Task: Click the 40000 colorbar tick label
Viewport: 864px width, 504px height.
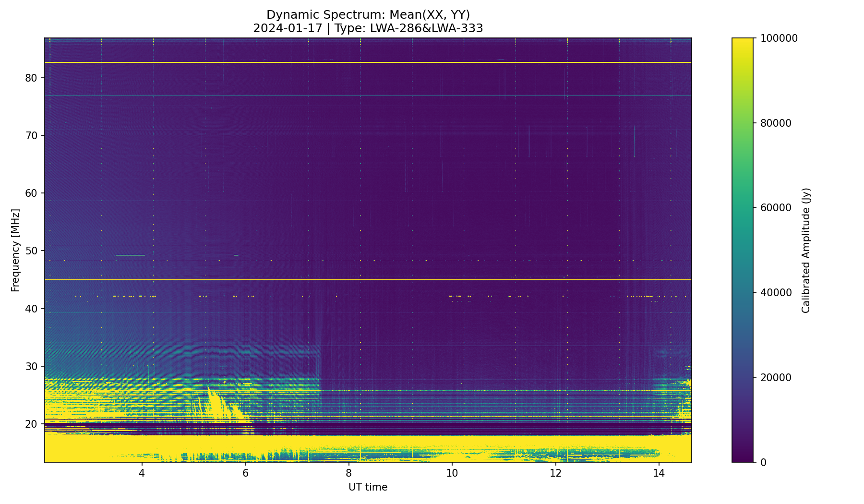Action: (x=775, y=293)
